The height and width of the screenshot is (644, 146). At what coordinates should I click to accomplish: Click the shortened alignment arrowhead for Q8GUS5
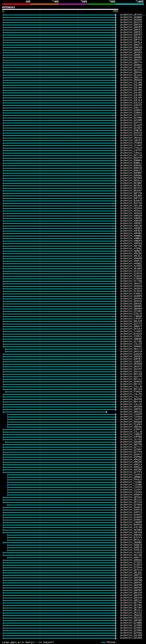coord(107,412)
